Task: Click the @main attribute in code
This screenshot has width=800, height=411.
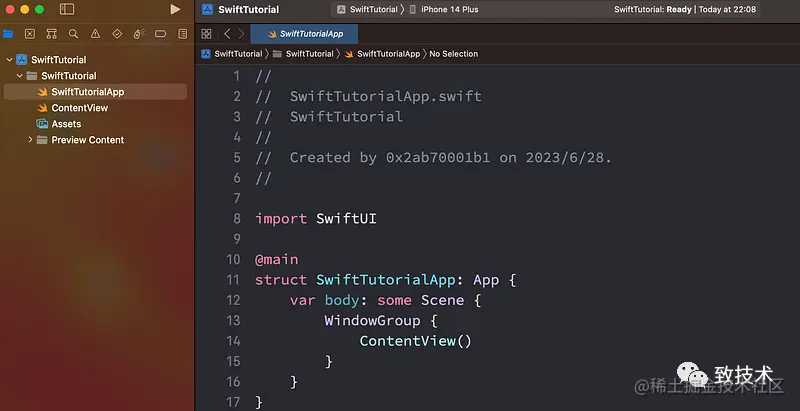Action: coord(277,260)
